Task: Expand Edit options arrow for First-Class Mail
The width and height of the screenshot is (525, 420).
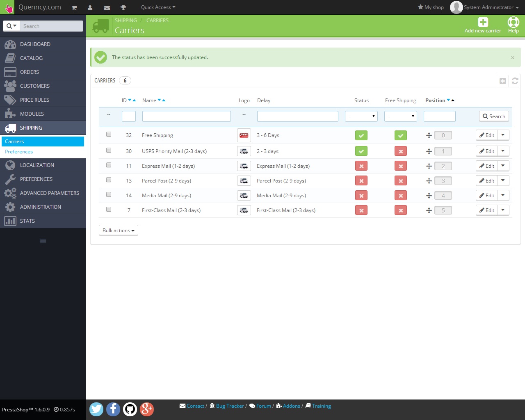Action: point(503,210)
